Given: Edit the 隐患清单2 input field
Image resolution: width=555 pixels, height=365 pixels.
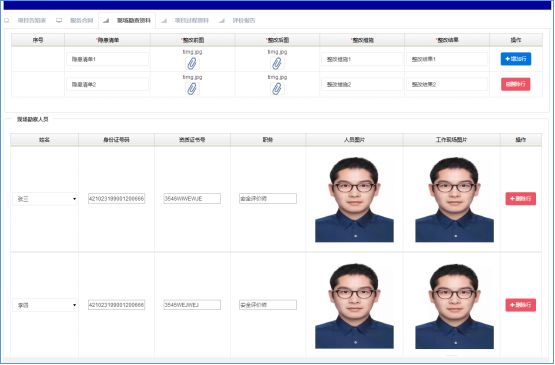Looking at the screenshot, I should tap(108, 85).
